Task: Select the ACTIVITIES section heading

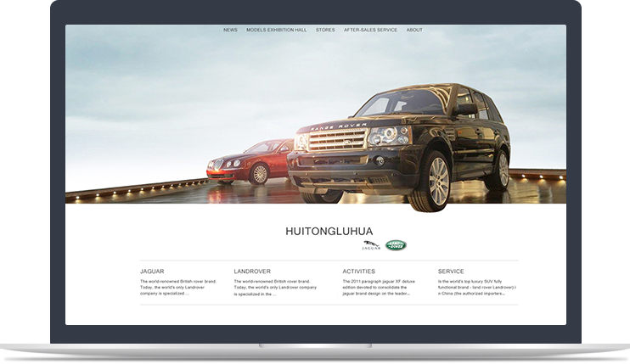Action: [x=358, y=272]
